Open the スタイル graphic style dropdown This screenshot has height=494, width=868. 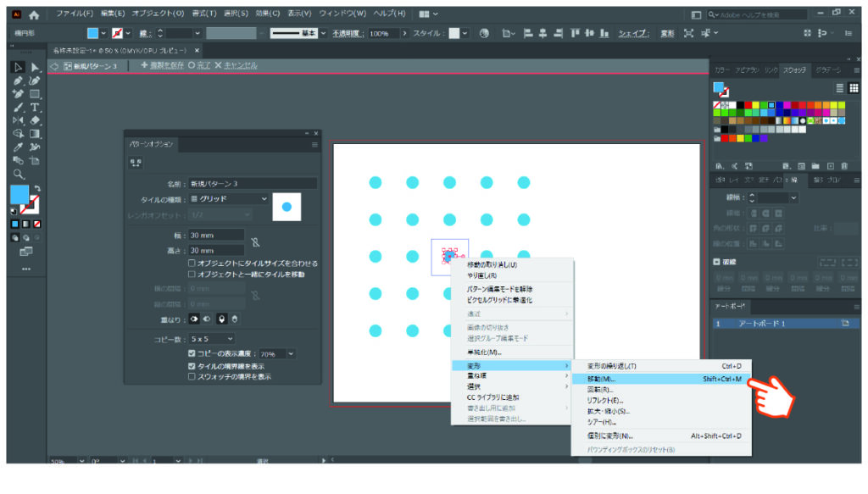(x=465, y=33)
